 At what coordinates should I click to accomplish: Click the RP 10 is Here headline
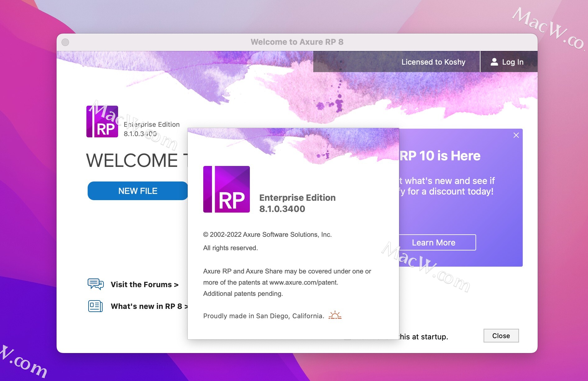[x=440, y=156]
